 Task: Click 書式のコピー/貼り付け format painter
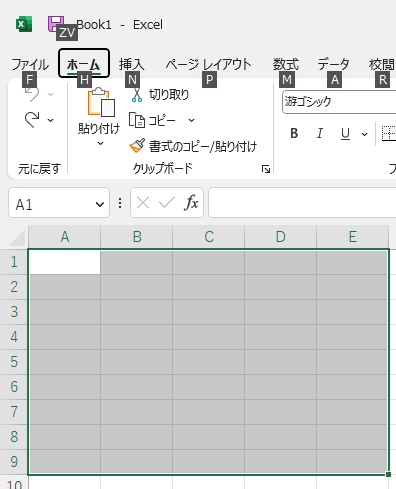(x=193, y=146)
